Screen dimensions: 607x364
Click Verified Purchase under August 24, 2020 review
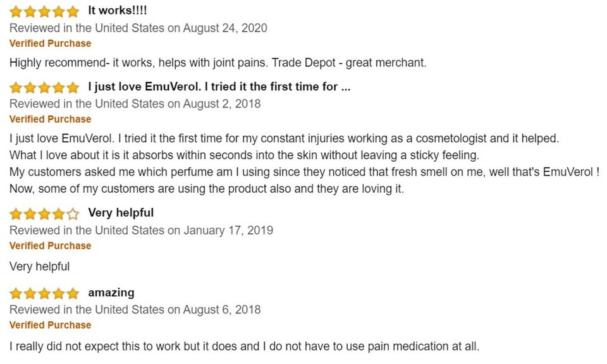click(51, 44)
